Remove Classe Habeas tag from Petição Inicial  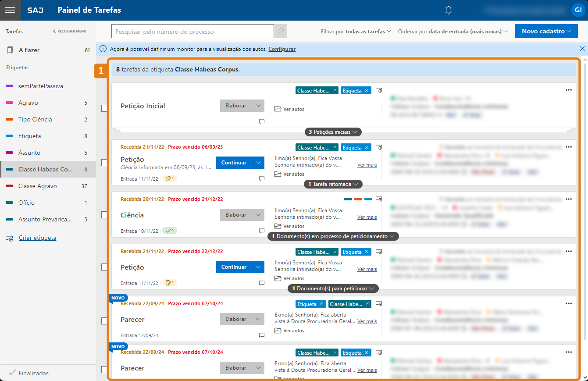(335, 91)
